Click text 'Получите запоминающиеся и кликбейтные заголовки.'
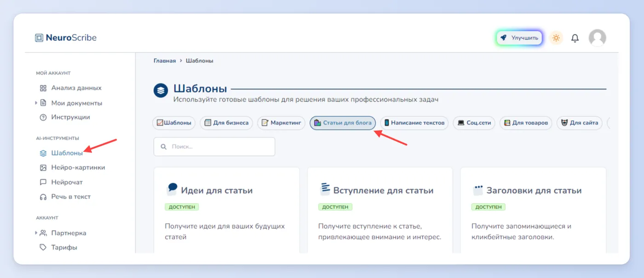The image size is (644, 278). point(522,232)
